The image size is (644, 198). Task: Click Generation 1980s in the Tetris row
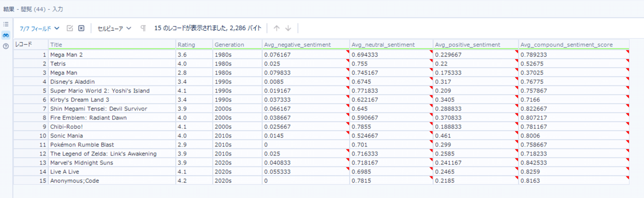click(x=238, y=64)
